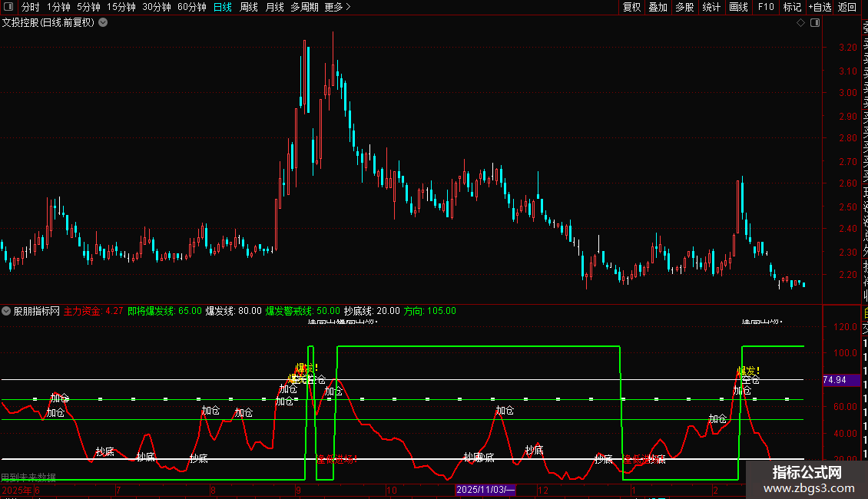Click month 12 on the time axis

[x=543, y=490]
